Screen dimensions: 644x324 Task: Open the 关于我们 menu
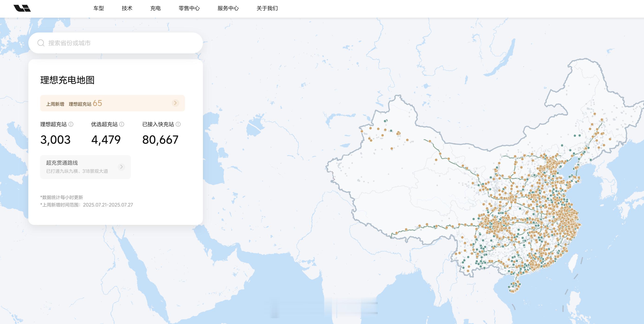point(267,8)
